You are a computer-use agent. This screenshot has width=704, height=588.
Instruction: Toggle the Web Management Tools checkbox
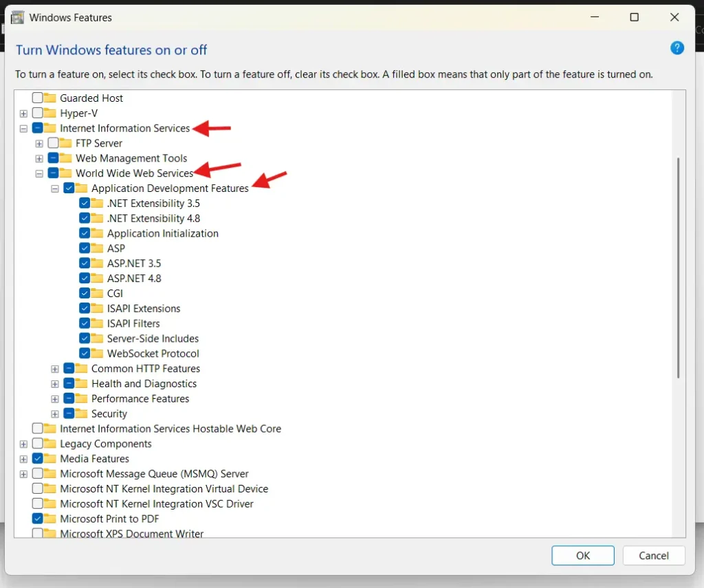[54, 158]
